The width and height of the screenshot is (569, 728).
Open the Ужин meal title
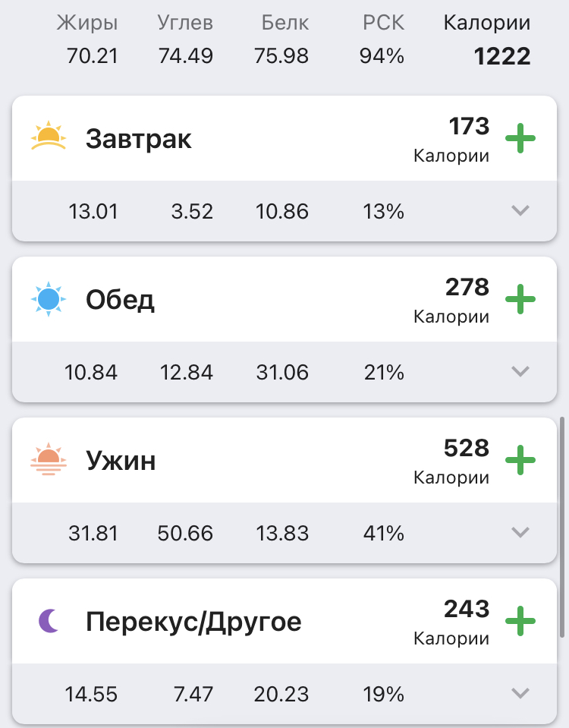click(x=121, y=461)
